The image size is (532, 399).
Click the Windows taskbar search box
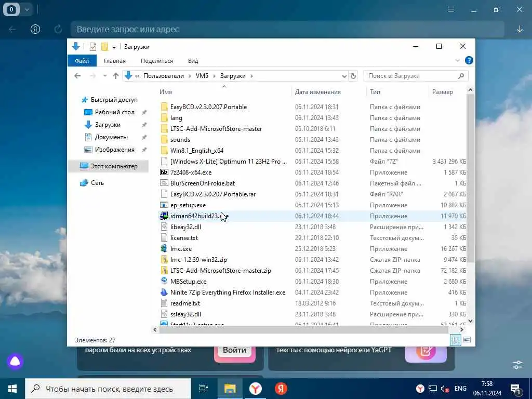pyautogui.click(x=109, y=389)
